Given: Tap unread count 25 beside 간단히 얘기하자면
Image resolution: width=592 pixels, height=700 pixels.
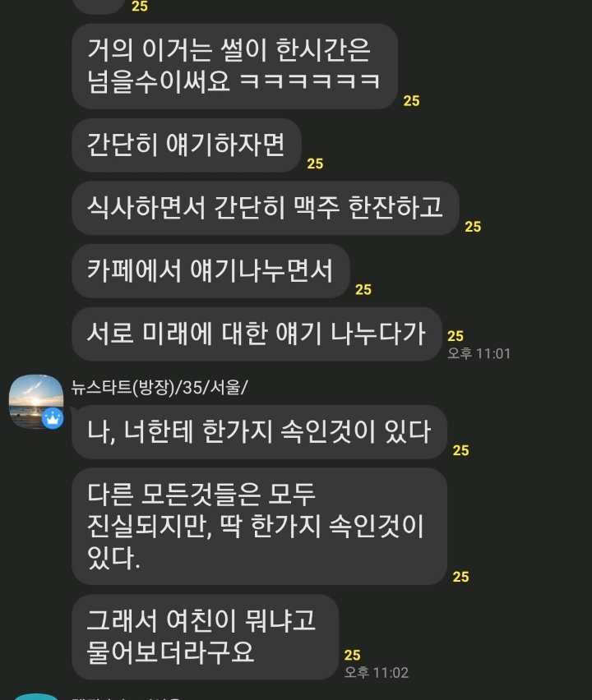Looking at the screenshot, I should [315, 163].
